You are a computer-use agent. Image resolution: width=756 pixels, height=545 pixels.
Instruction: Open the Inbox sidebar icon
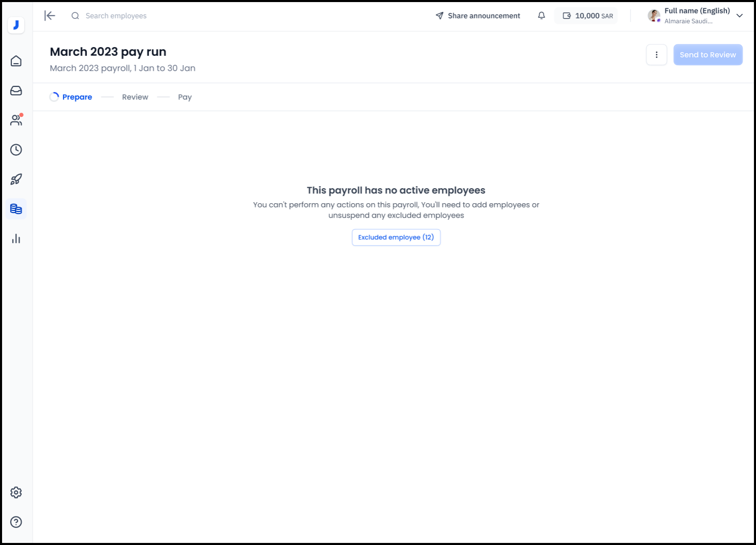(16, 91)
